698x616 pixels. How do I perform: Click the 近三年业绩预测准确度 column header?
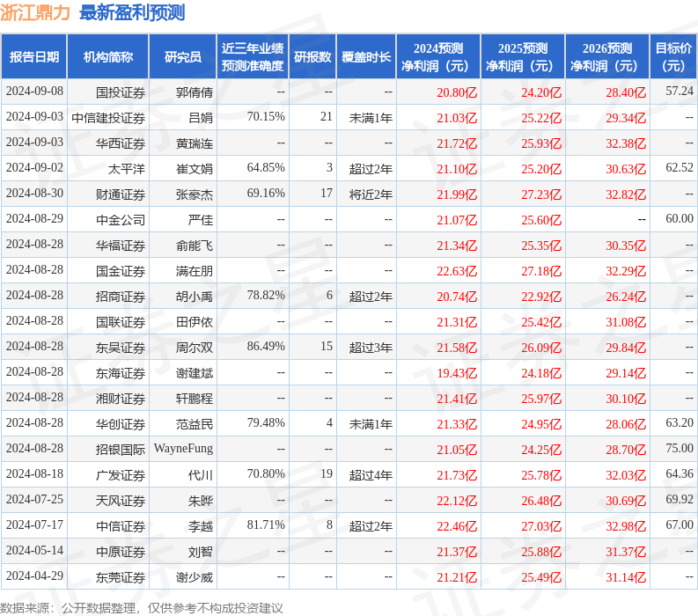tap(253, 57)
